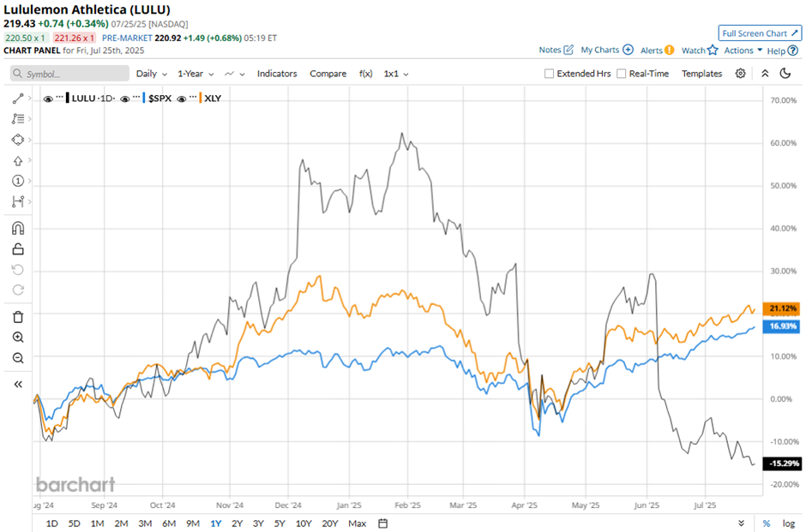This screenshot has height=532, width=806.
Task: Select the numbered circle marker tool
Action: tap(18, 181)
